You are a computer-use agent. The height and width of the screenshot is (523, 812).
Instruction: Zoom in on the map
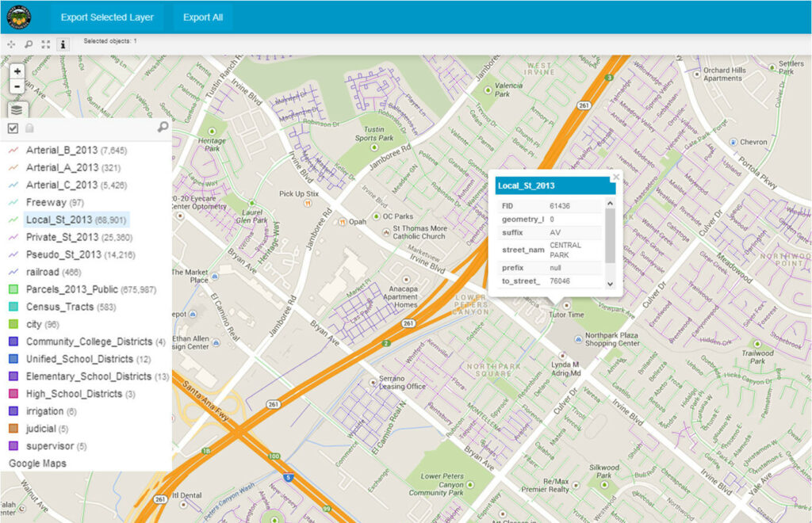click(17, 71)
